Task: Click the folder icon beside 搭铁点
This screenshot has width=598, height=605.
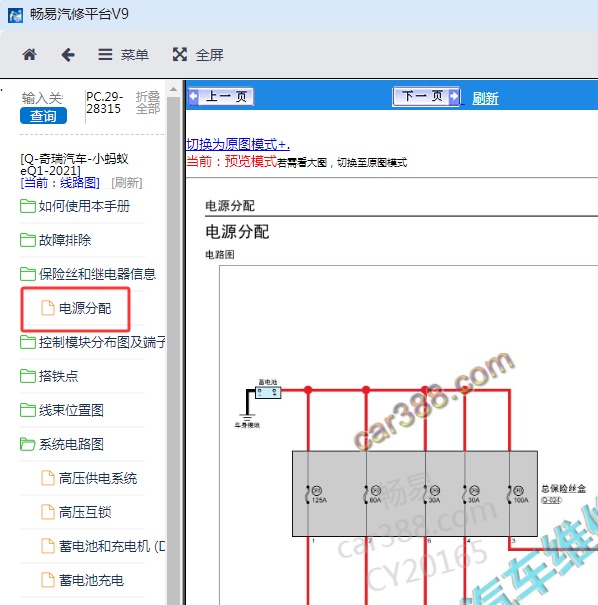Action: click(28, 376)
